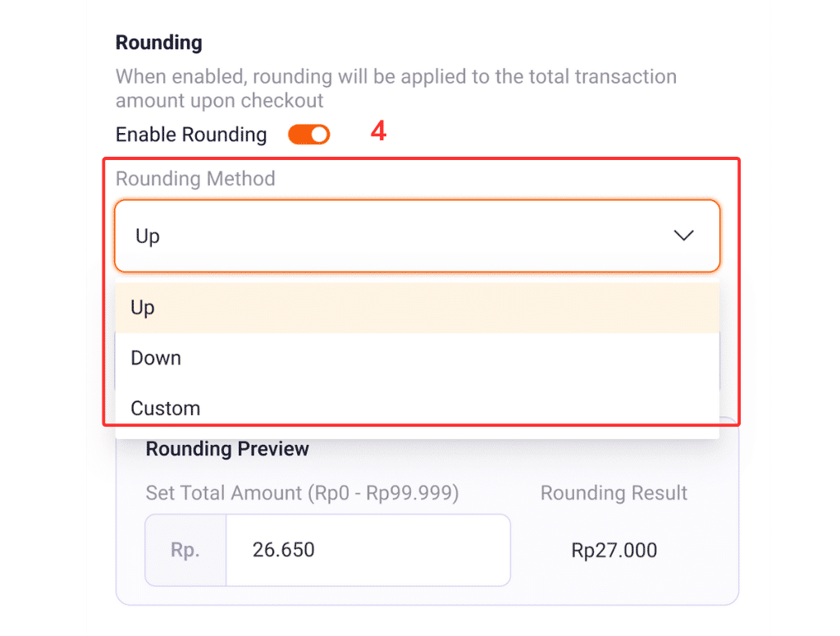Viewport: 840px width, 636px height.
Task: Focus the Set Total Amount input showing 26.650
Action: [x=367, y=550]
